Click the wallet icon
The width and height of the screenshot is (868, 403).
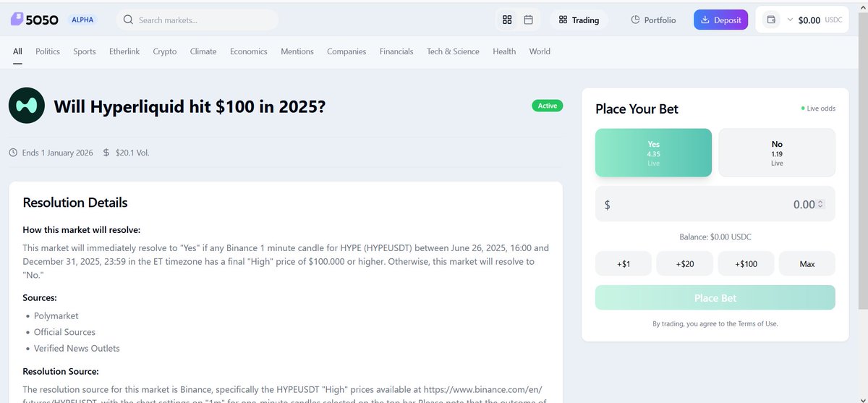point(771,20)
